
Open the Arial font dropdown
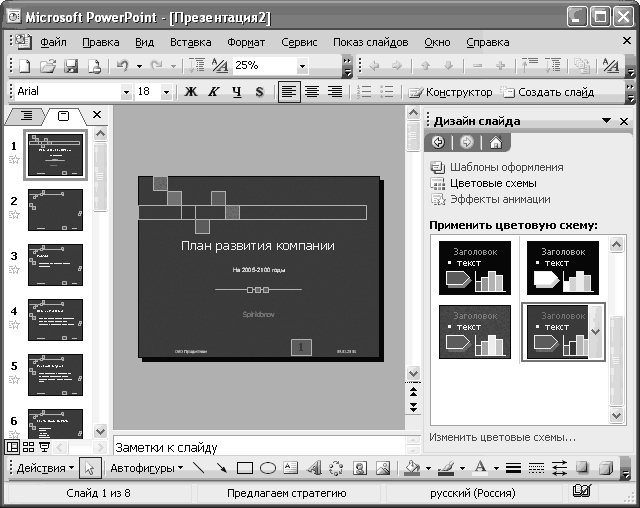(x=127, y=92)
